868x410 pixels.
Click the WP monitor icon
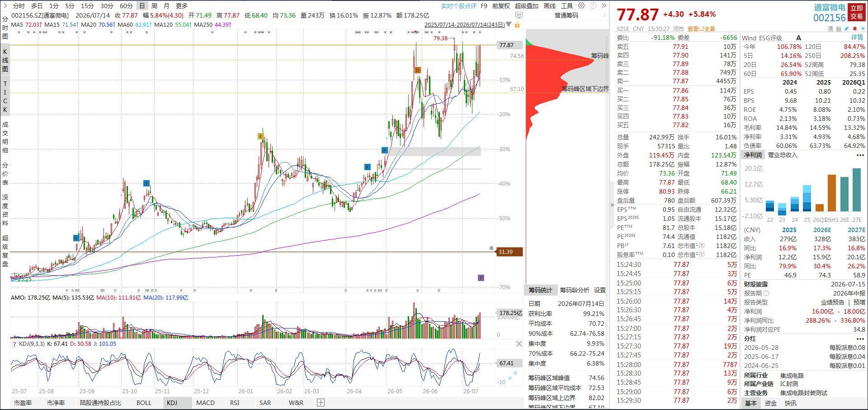[519, 15]
